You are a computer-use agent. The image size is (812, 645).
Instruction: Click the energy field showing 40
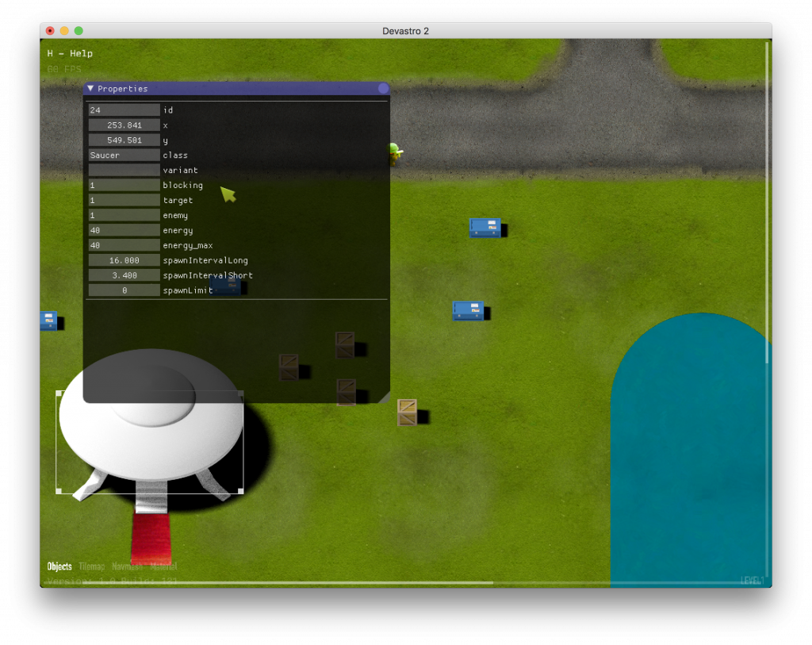(124, 230)
